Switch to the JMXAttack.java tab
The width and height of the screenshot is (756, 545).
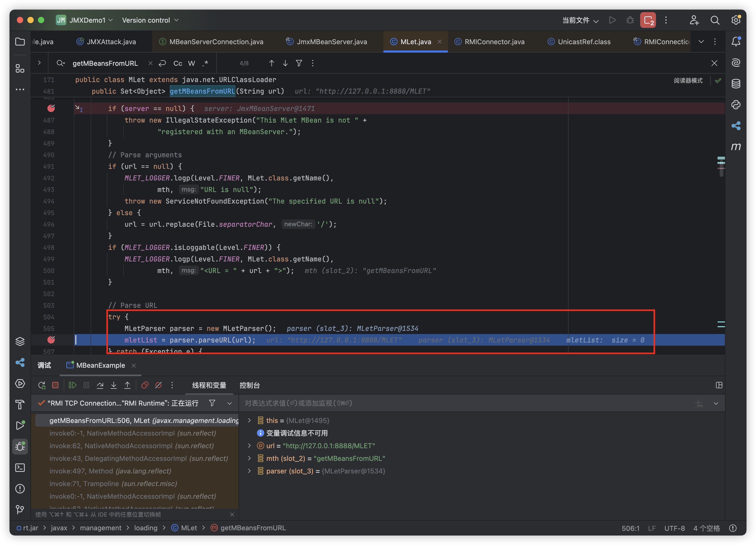click(x=106, y=42)
